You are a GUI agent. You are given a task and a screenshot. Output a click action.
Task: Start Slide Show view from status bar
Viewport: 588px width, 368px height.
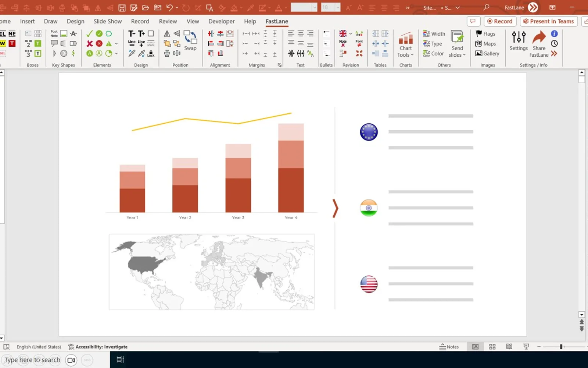[x=526, y=347]
